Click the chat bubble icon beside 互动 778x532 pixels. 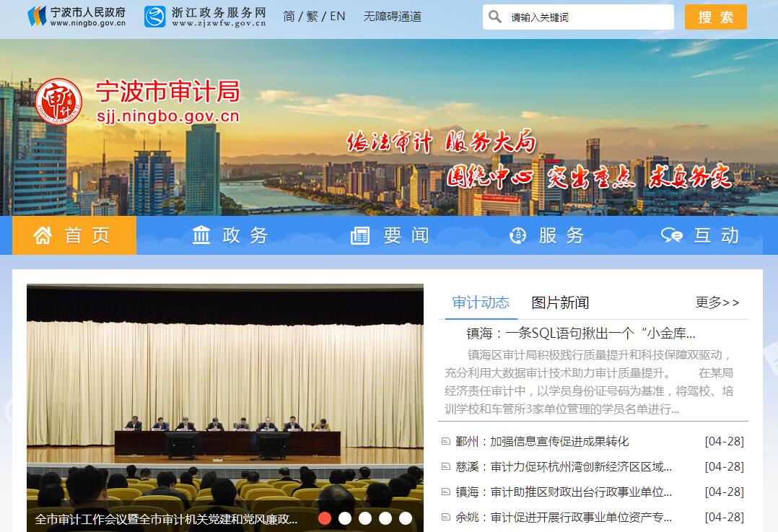pos(672,235)
